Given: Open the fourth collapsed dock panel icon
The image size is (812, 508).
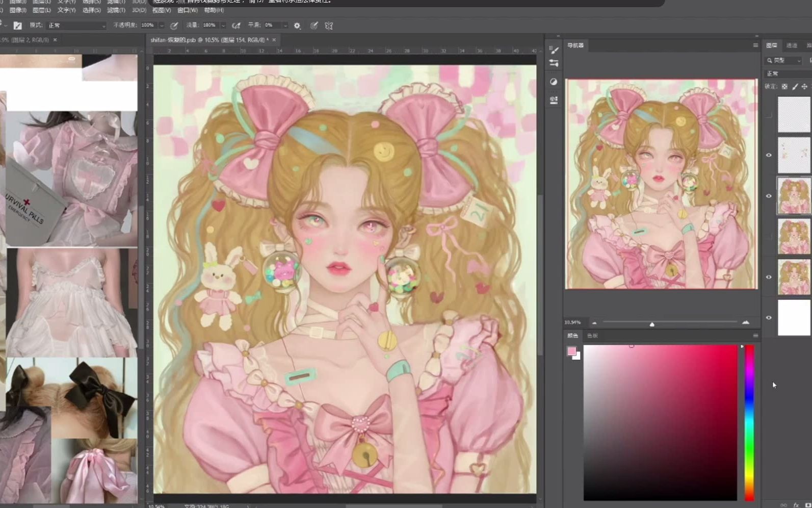Looking at the screenshot, I should (x=554, y=100).
